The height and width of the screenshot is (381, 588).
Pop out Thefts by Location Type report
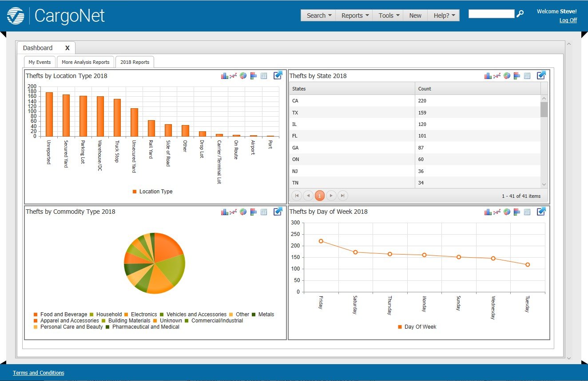pyautogui.click(x=278, y=75)
